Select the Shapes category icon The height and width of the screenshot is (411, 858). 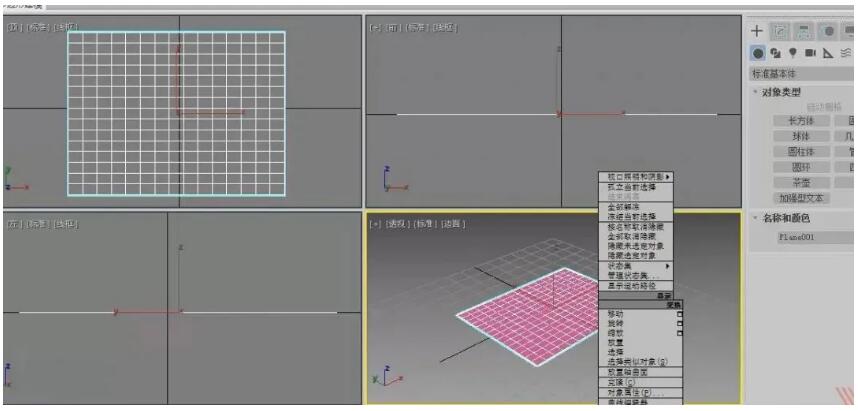[776, 53]
